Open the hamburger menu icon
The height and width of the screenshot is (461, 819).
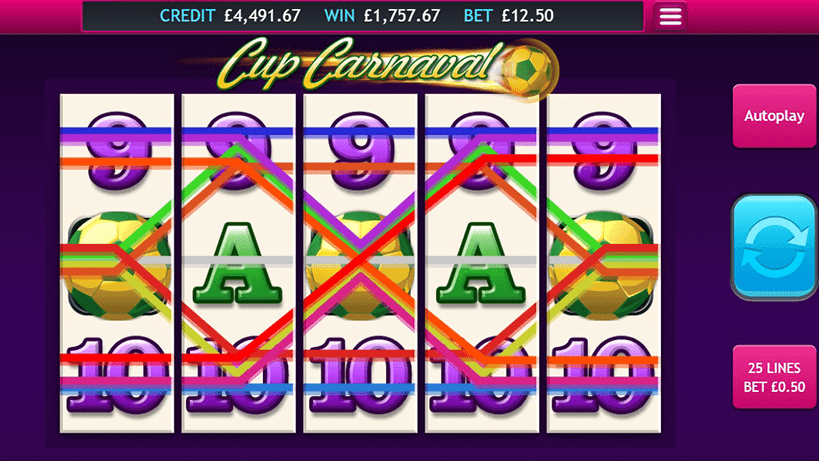[670, 16]
